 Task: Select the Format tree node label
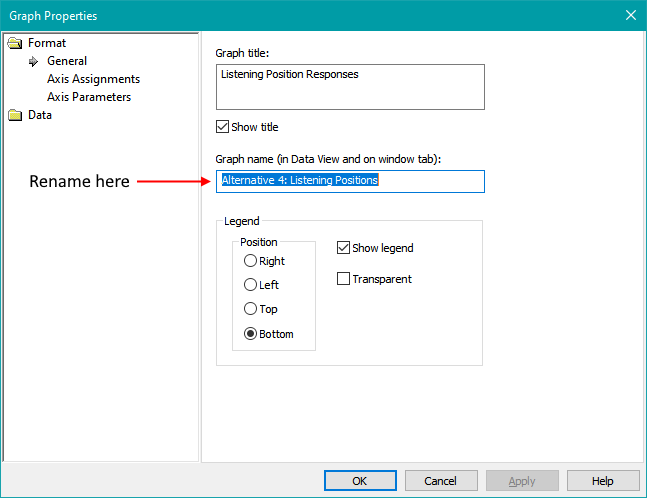pyautogui.click(x=47, y=43)
